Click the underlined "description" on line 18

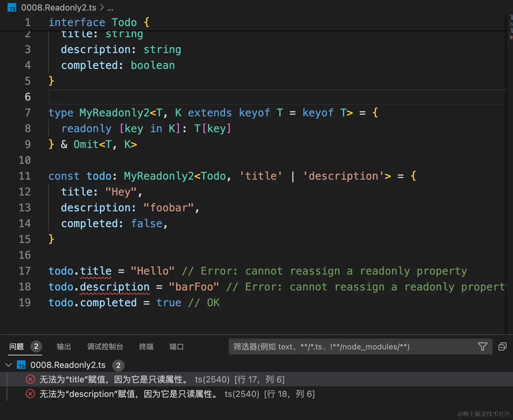pyautogui.click(x=115, y=287)
